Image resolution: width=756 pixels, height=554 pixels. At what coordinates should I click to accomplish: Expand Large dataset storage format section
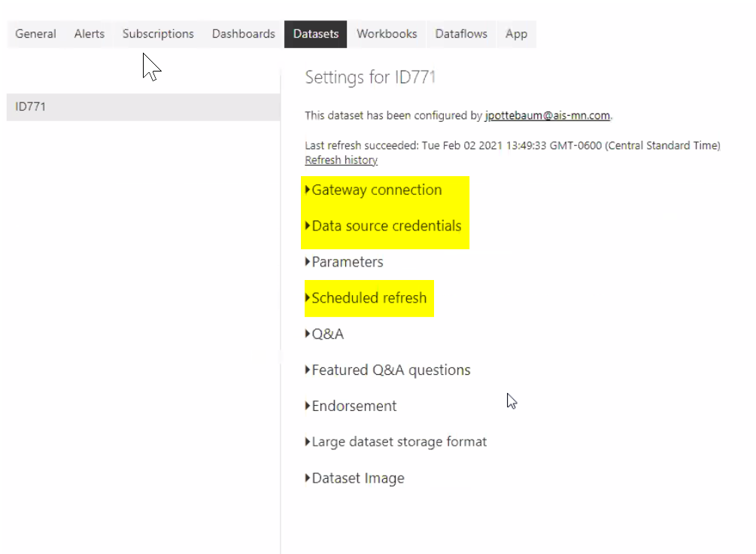pos(396,442)
